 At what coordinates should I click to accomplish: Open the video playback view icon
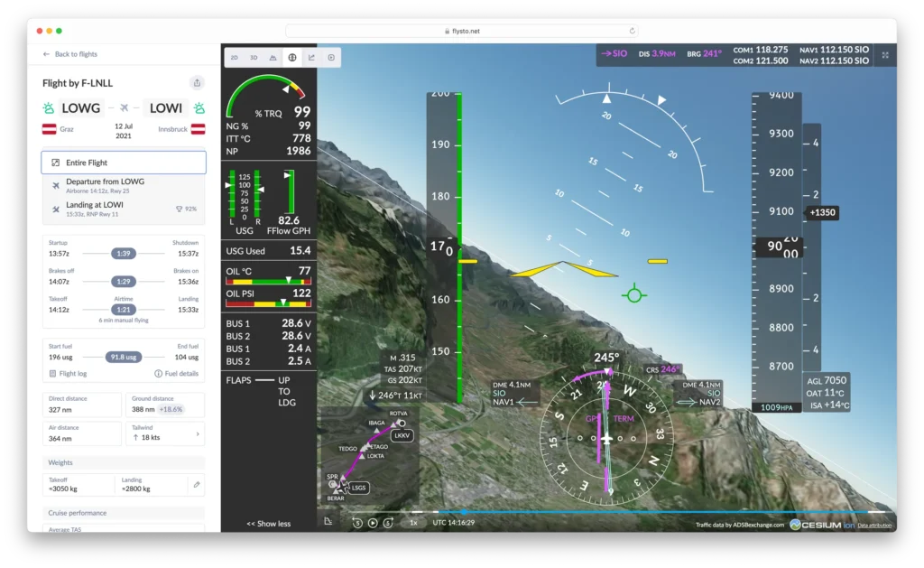tap(331, 58)
